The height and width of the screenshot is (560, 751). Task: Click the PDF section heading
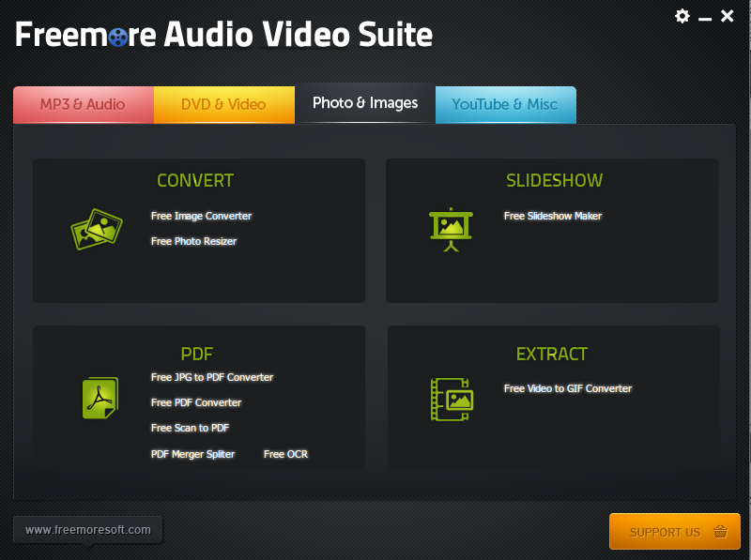196,355
